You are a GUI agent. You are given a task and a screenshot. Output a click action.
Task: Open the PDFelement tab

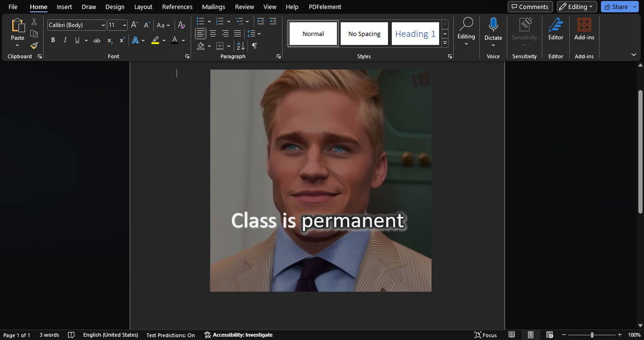pos(325,7)
